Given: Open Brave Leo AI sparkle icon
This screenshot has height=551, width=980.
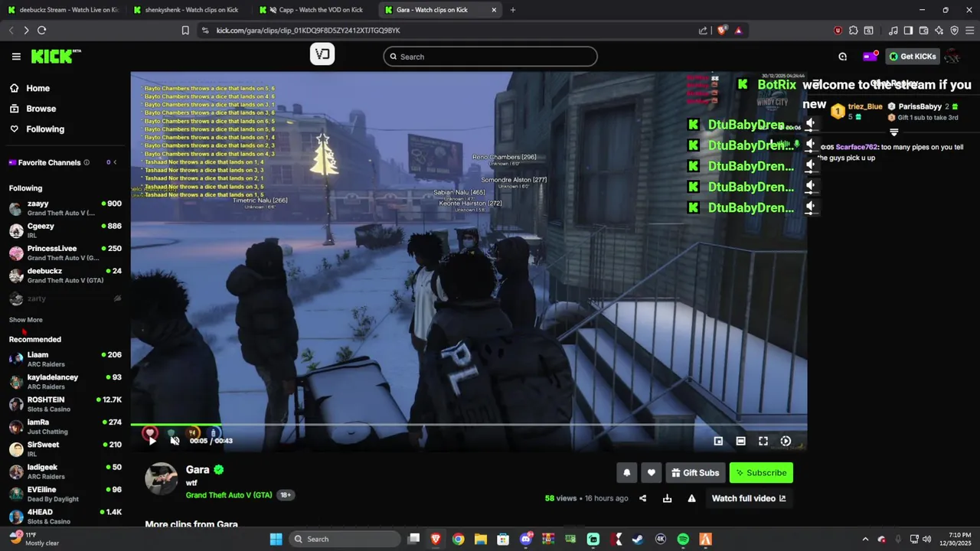Looking at the screenshot, I should [939, 31].
